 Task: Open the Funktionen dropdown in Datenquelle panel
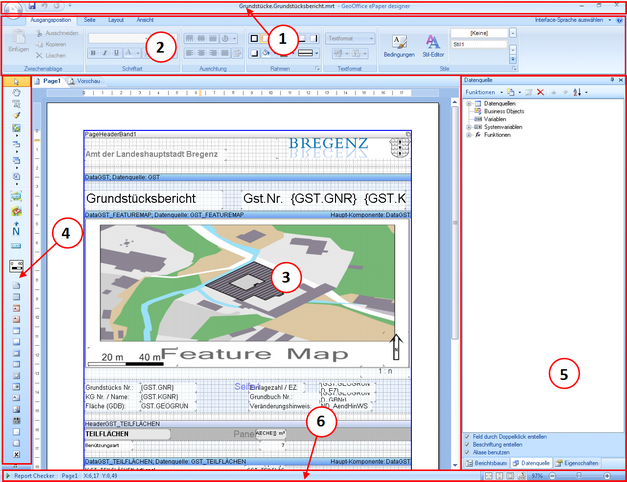pyautogui.click(x=486, y=91)
